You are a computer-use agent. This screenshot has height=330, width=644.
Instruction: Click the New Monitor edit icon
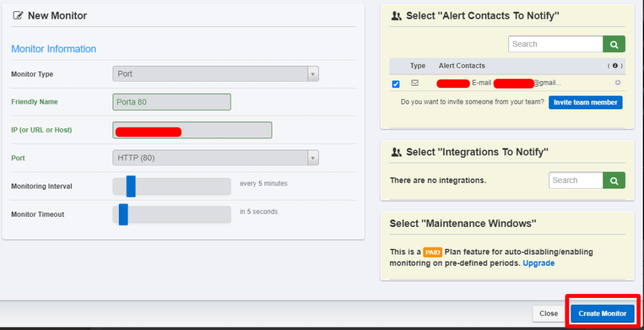point(18,16)
